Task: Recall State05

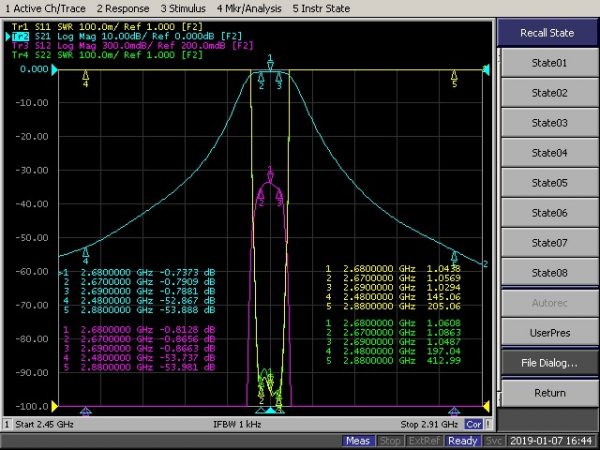Action: click(x=549, y=183)
